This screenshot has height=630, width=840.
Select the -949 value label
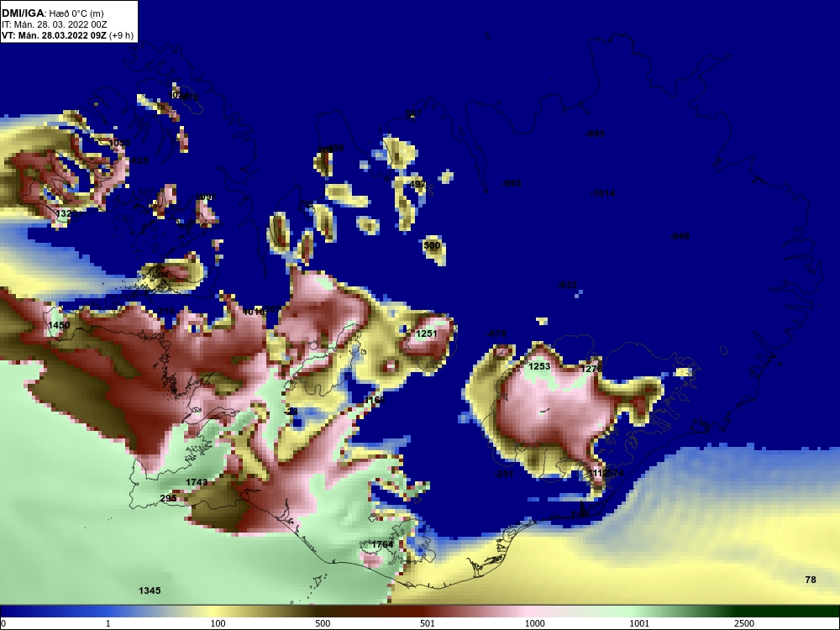[x=680, y=236]
